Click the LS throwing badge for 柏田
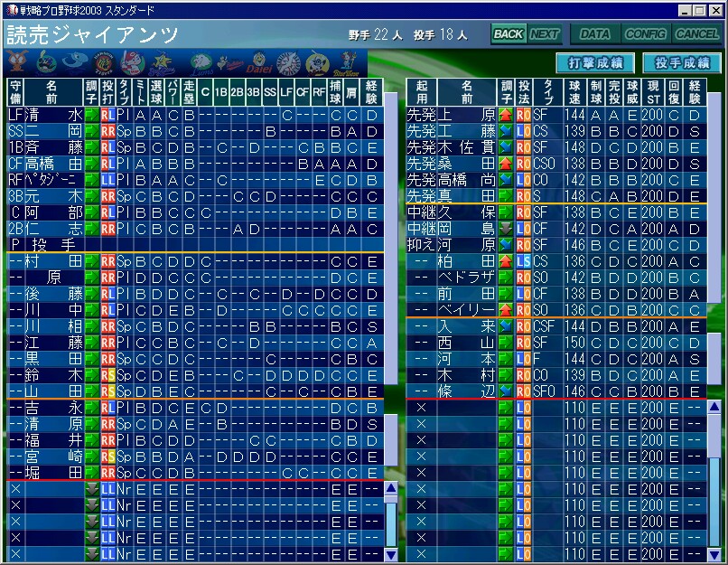Viewport: 728px width, 565px height. (x=523, y=260)
